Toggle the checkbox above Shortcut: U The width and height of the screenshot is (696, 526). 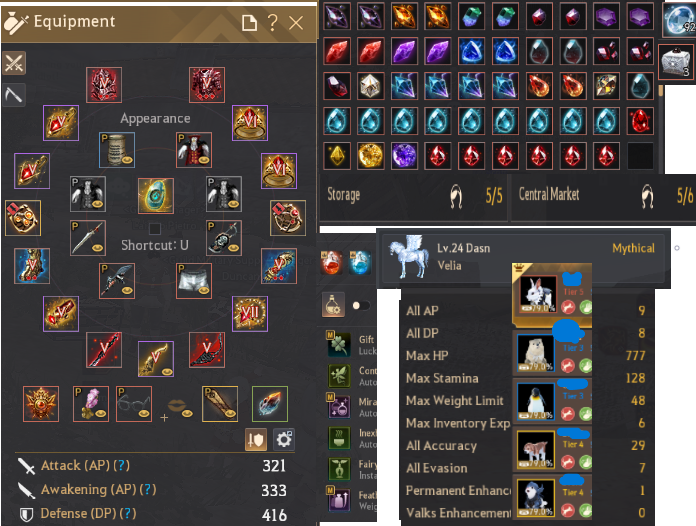coord(155,229)
